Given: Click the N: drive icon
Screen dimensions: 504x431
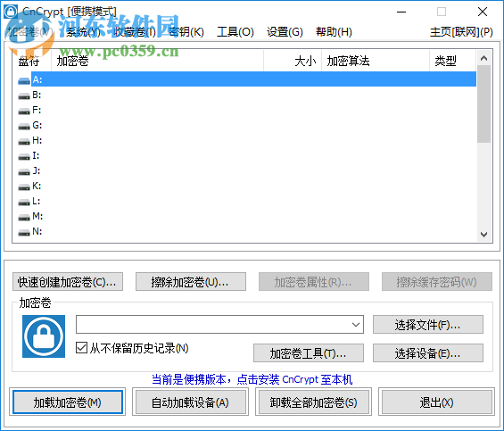Looking at the screenshot, I should point(24,232).
